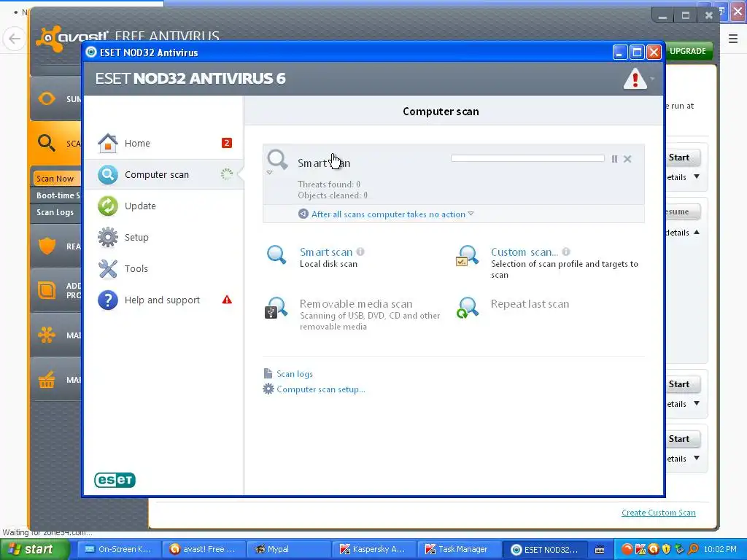
Task: Click the avast summary circle icon
Action: click(x=46, y=98)
